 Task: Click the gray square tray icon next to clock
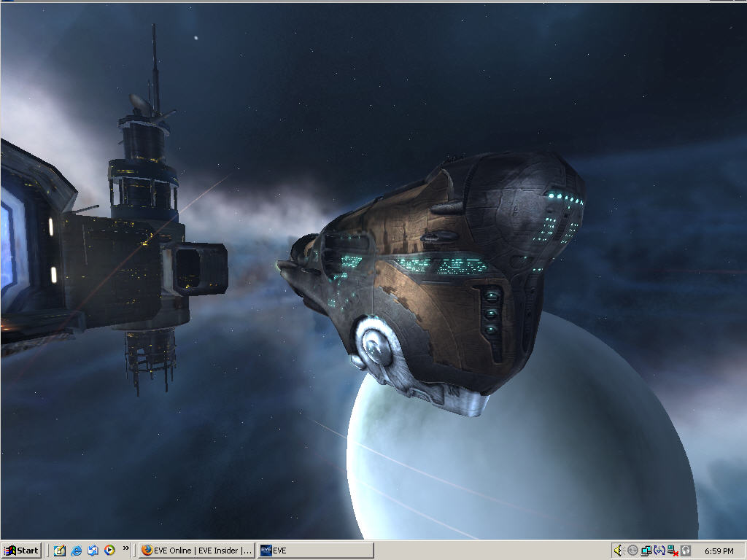point(686,551)
